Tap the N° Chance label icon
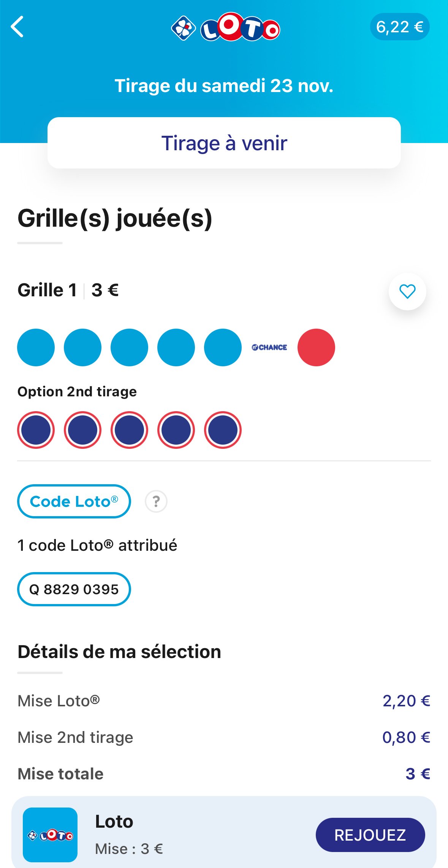Image resolution: width=448 pixels, height=868 pixels. pyautogui.click(x=269, y=347)
